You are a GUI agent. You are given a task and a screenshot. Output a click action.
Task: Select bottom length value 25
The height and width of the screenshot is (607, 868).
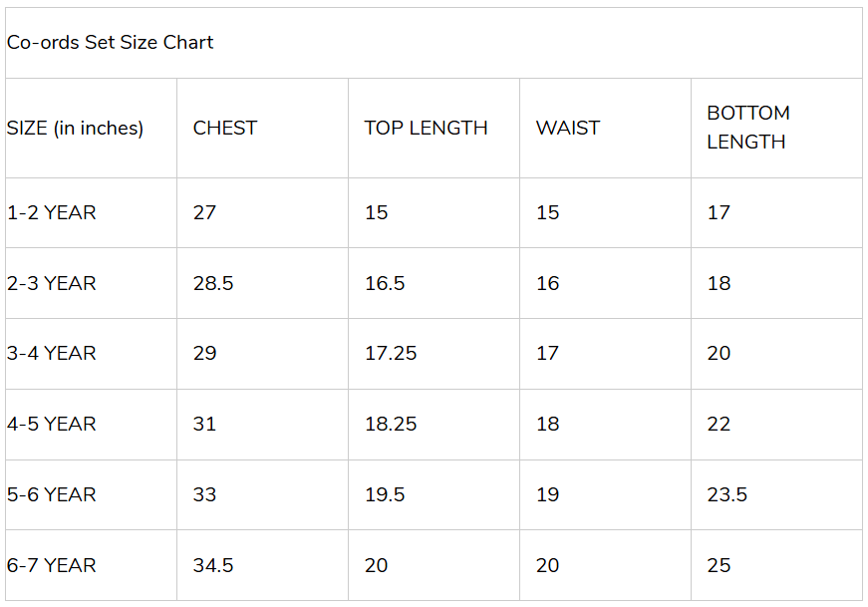[x=719, y=566]
